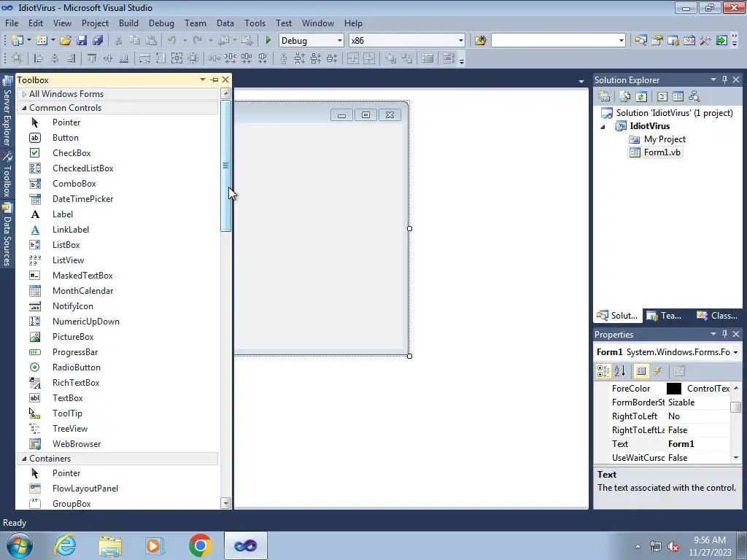Refresh the Solution Explorer view
Image resolution: width=747 pixels, height=560 pixels.
click(641, 97)
